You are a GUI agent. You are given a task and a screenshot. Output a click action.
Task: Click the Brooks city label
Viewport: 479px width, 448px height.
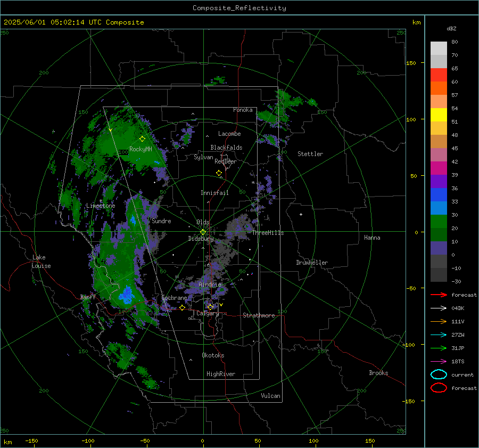point(378,373)
